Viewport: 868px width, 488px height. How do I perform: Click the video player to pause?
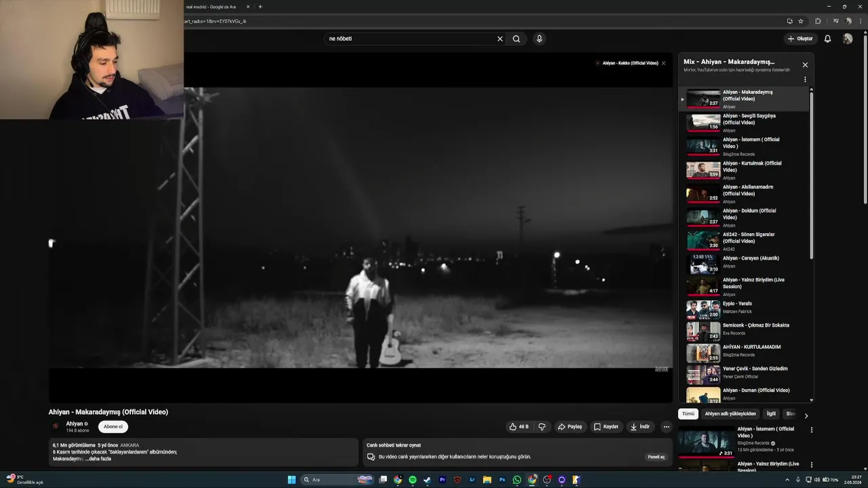(361, 227)
